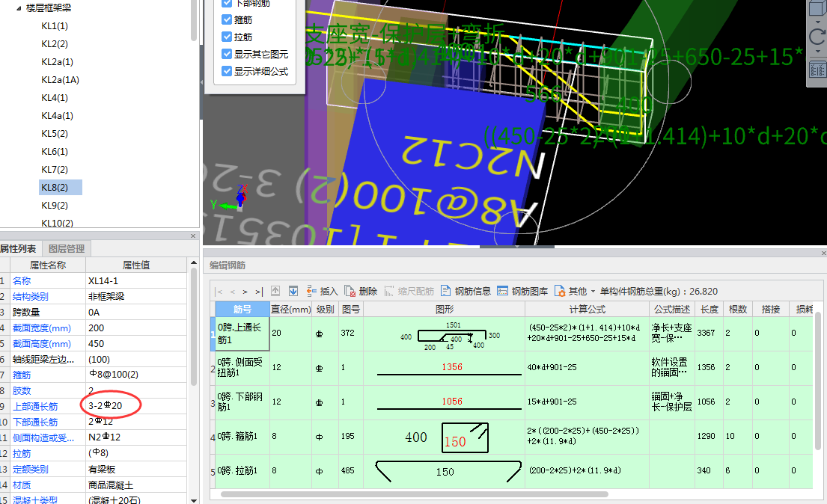
Task: Select KL2a(1A) in beam list
Action: (60, 79)
